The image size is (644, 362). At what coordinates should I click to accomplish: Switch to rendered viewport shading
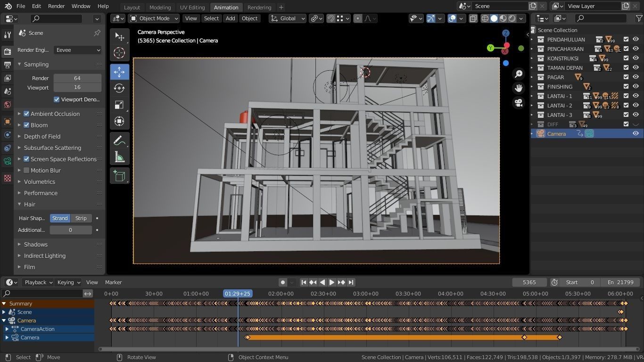[512, 18]
